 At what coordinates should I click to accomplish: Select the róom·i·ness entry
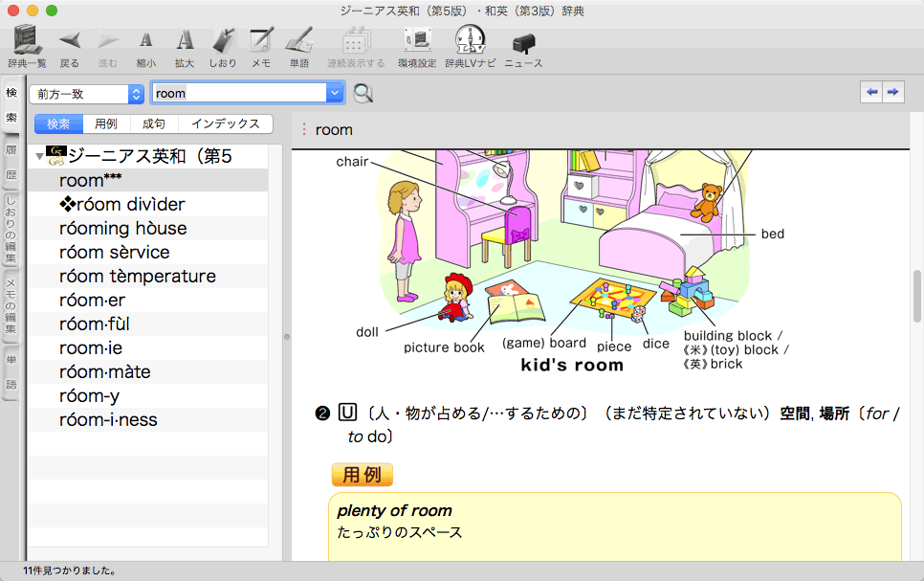click(148, 419)
